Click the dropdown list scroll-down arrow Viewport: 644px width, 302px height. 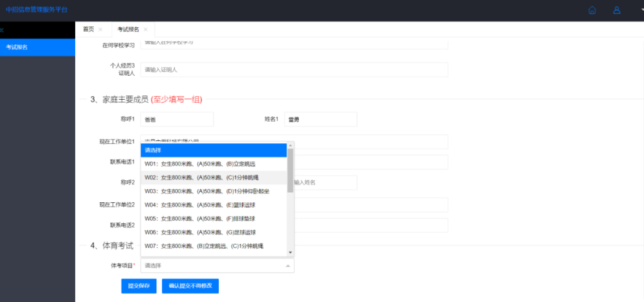point(290,252)
